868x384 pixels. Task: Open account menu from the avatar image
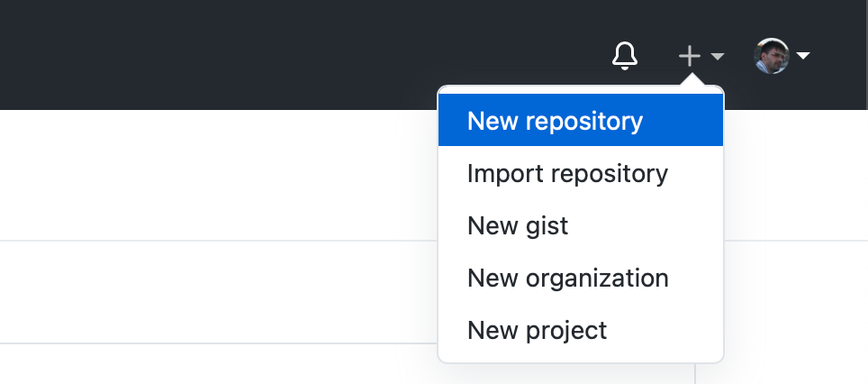click(771, 55)
